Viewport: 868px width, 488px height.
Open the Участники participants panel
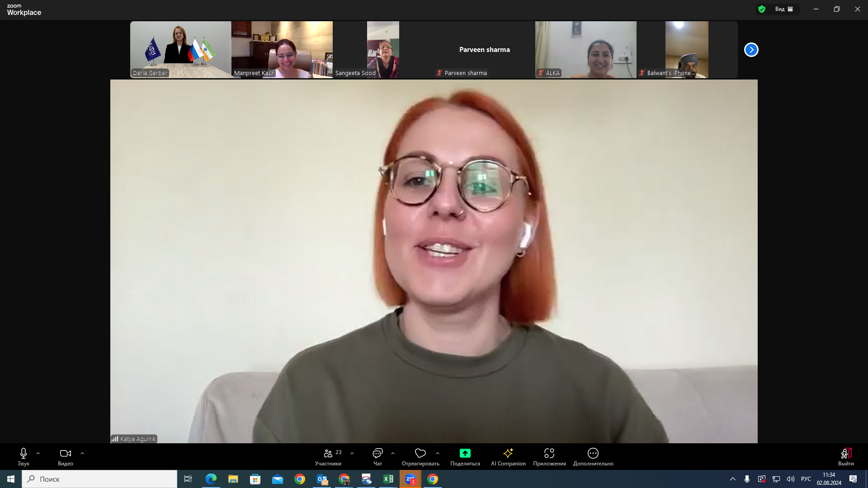329,457
